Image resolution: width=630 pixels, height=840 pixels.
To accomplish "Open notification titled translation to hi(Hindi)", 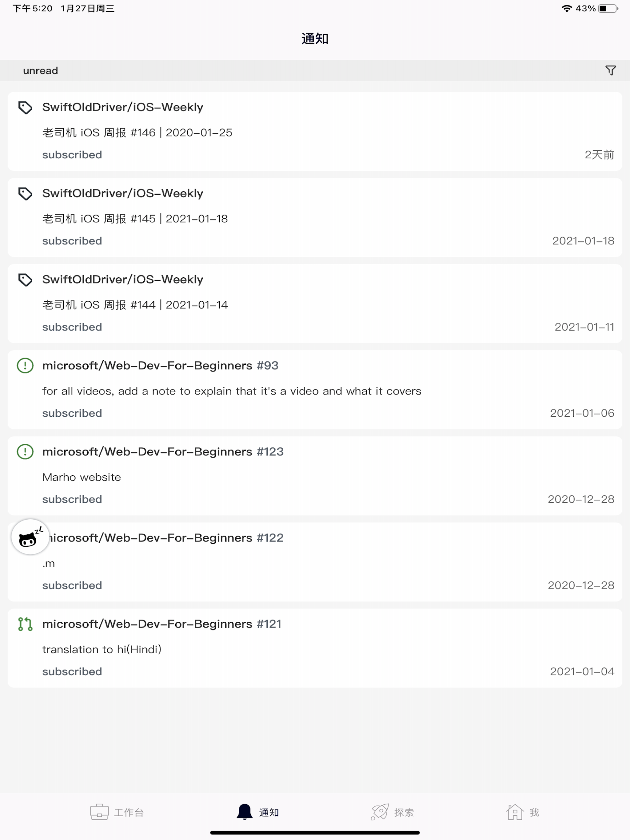I will tap(315, 649).
